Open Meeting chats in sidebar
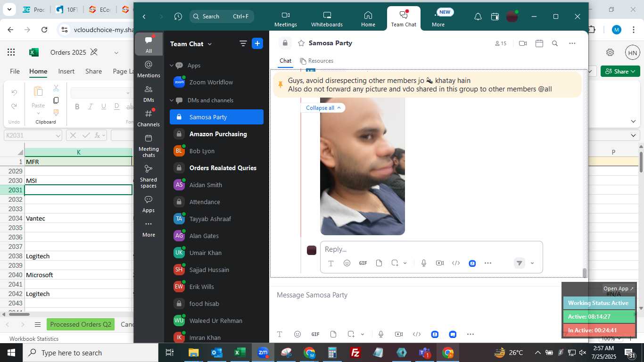Screen dimensions: 644x362 (149, 146)
